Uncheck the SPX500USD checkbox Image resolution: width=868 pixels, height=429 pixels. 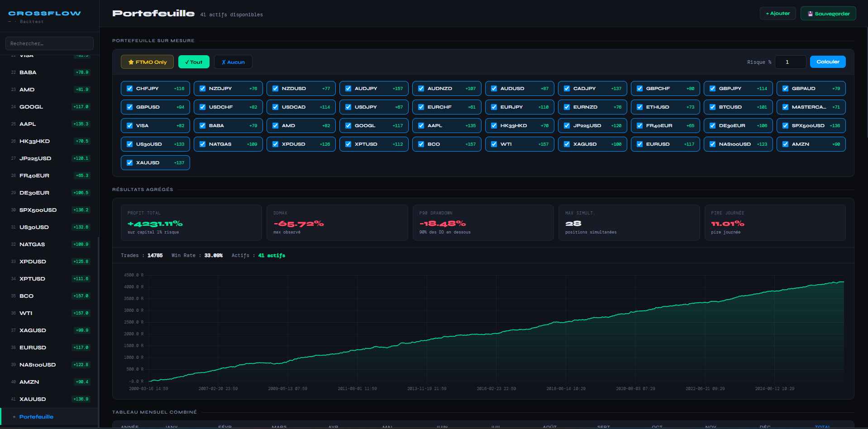click(x=786, y=126)
